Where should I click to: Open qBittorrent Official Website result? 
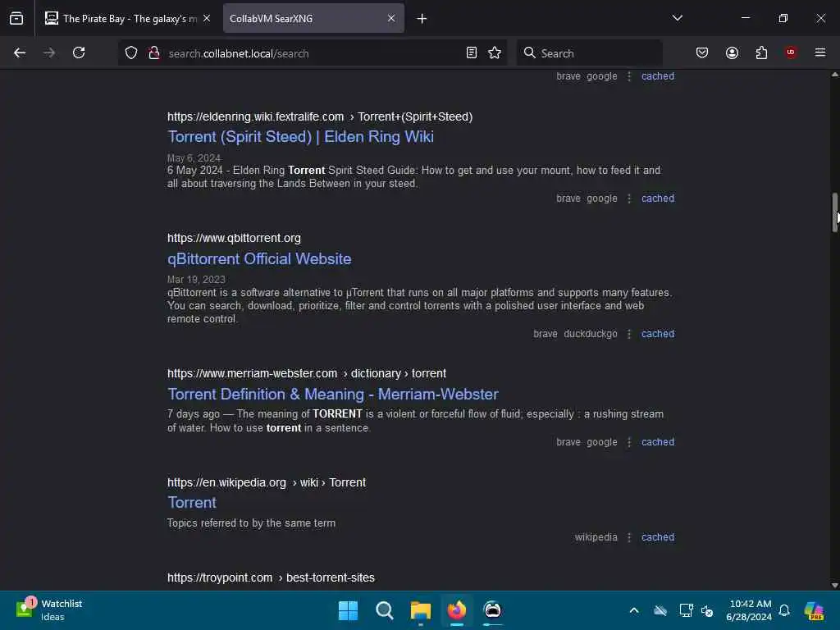point(259,259)
